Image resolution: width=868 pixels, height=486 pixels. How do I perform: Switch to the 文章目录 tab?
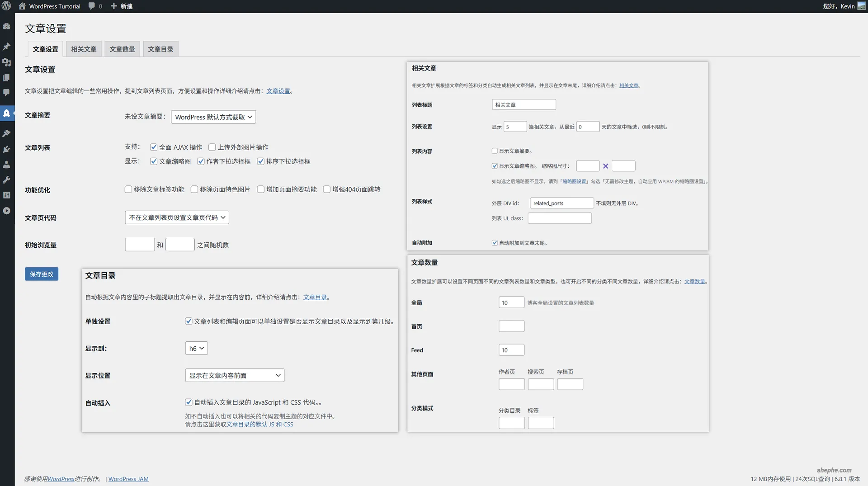coord(160,49)
